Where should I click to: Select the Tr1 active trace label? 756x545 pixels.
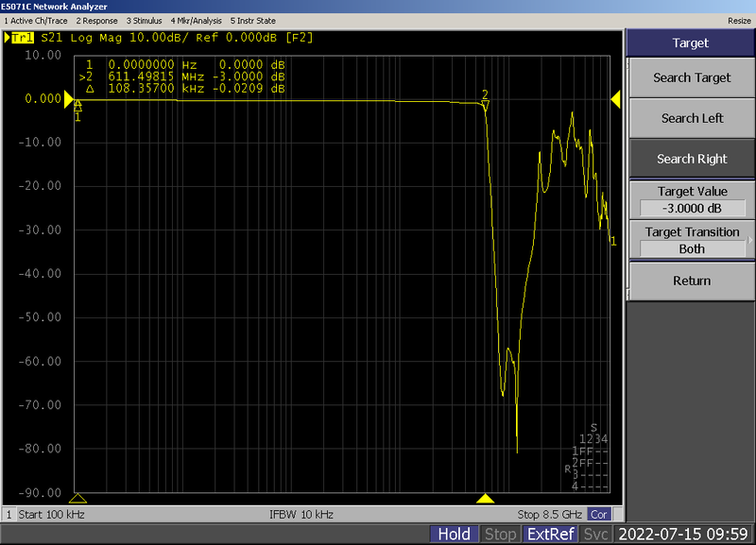[x=22, y=38]
